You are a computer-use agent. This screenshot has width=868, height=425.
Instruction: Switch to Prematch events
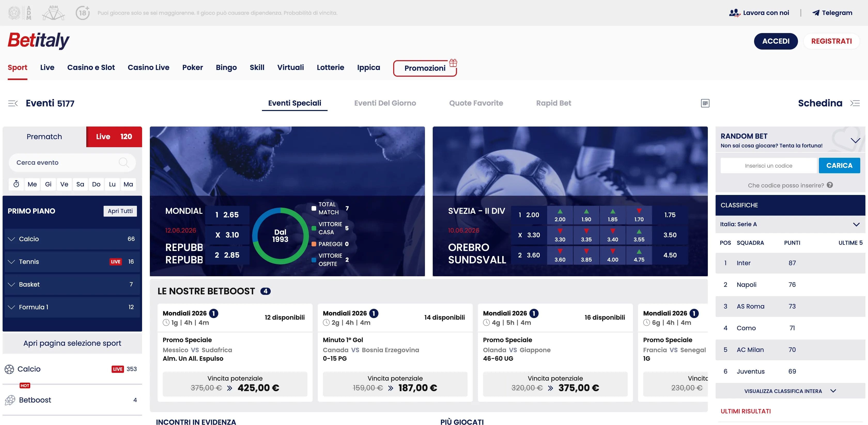click(44, 137)
